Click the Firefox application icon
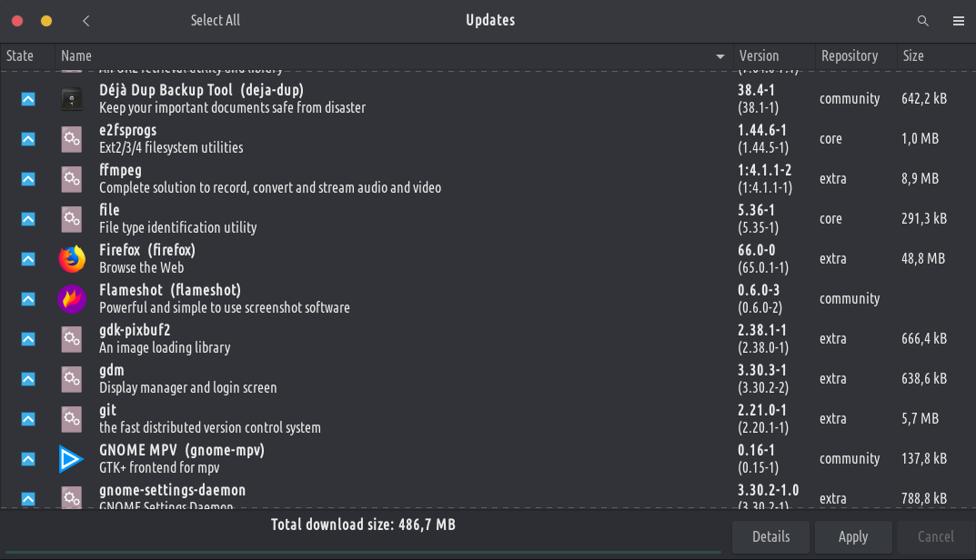The width and height of the screenshot is (976, 560). pyautogui.click(x=72, y=259)
